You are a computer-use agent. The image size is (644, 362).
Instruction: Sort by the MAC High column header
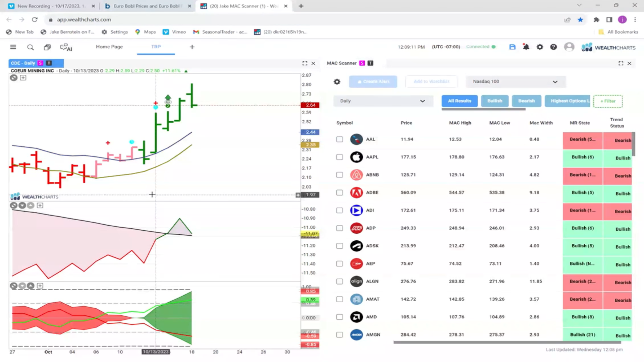(x=460, y=123)
